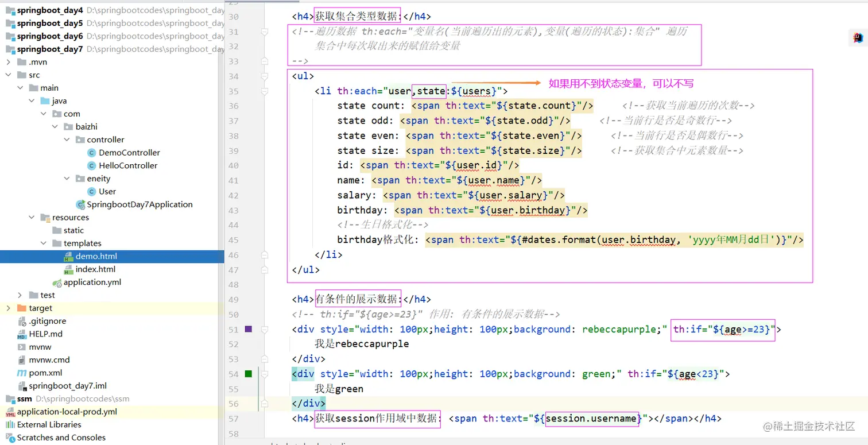868x445 pixels.
Task: Click the springboot_day4 module folder icon
Action: click(10, 10)
